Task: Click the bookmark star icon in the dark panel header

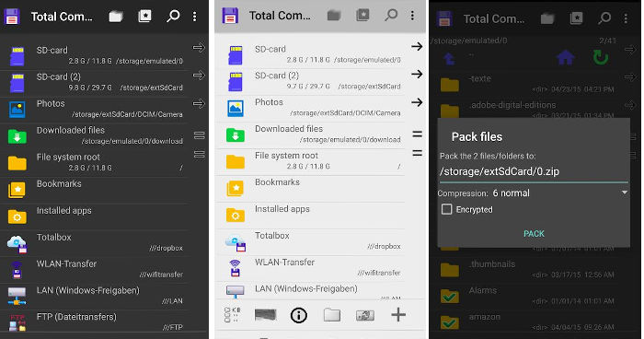Action: click(x=144, y=17)
